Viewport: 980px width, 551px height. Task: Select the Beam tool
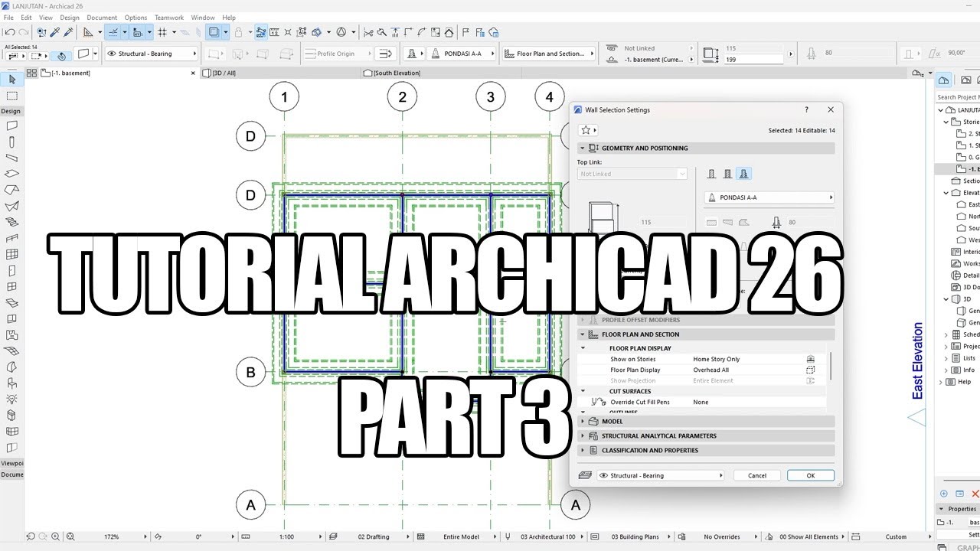[x=11, y=158]
